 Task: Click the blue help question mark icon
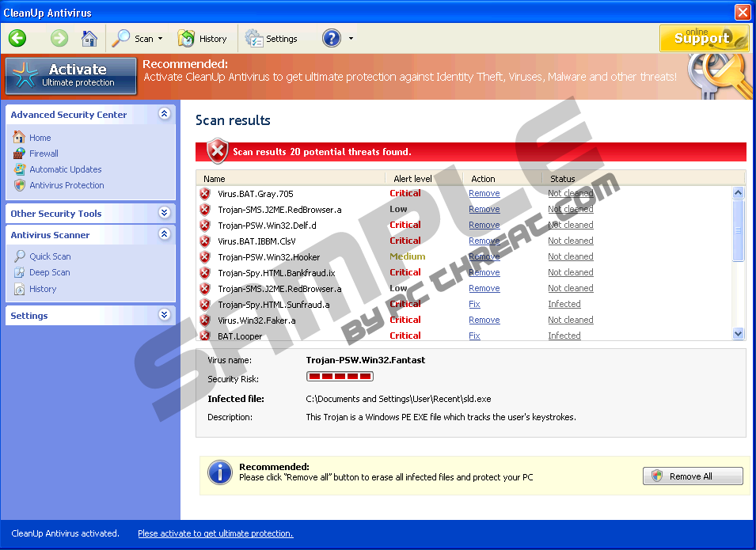(332, 38)
